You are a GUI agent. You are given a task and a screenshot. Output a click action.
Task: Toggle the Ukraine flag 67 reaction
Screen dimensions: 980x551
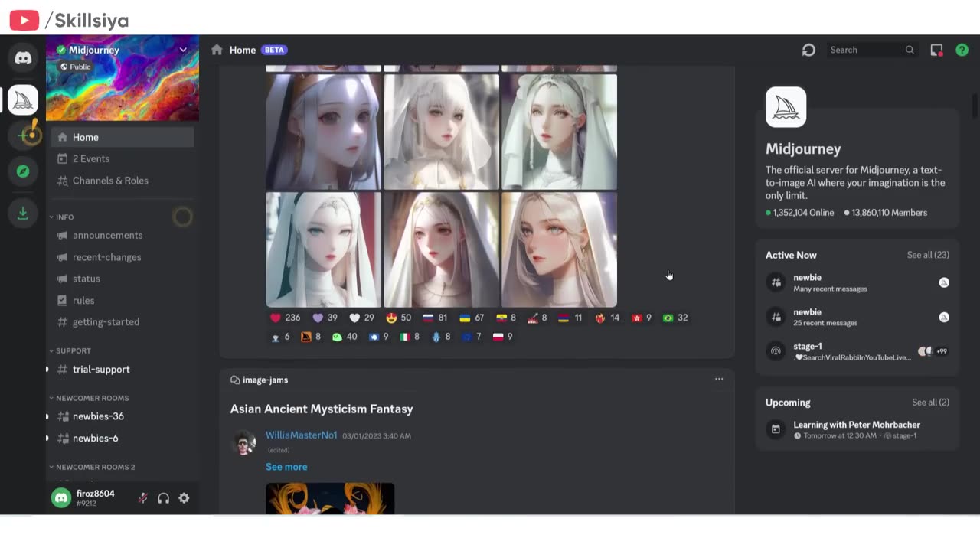(x=472, y=318)
